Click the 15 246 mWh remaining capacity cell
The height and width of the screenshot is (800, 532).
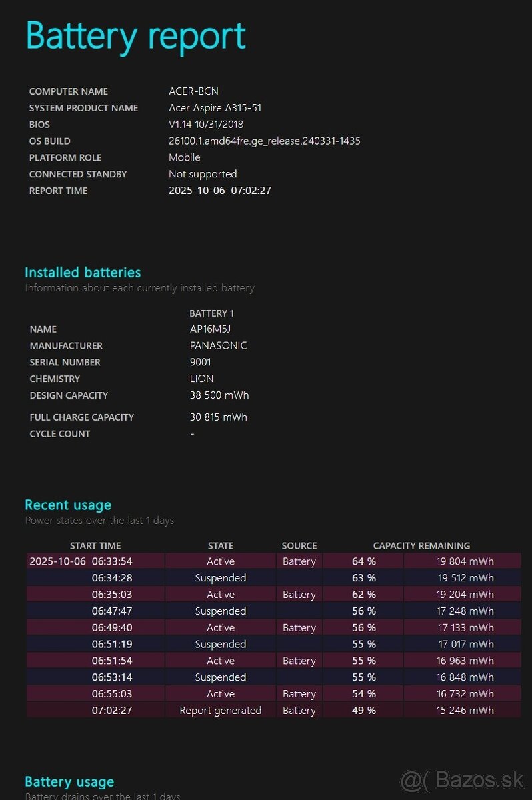click(x=465, y=711)
